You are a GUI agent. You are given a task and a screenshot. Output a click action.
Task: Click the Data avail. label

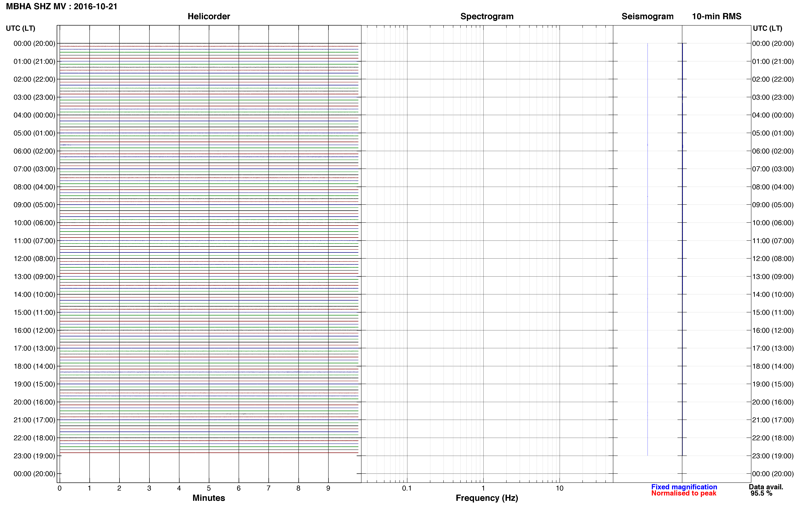(766, 487)
